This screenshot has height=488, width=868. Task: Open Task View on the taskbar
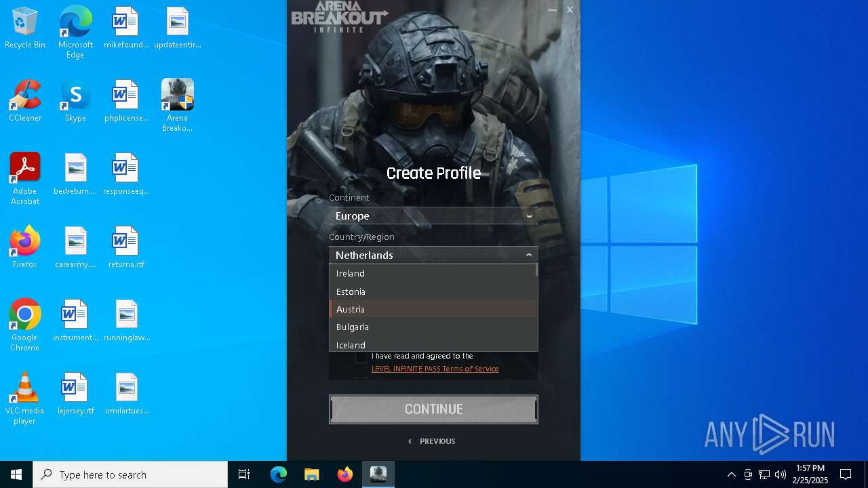[x=244, y=474]
